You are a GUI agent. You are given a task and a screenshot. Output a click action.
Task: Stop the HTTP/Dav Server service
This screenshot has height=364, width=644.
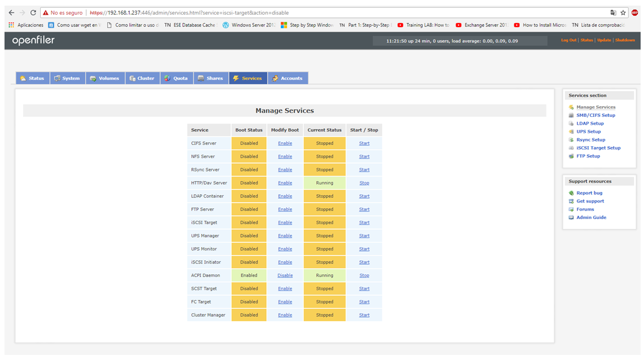click(x=364, y=183)
